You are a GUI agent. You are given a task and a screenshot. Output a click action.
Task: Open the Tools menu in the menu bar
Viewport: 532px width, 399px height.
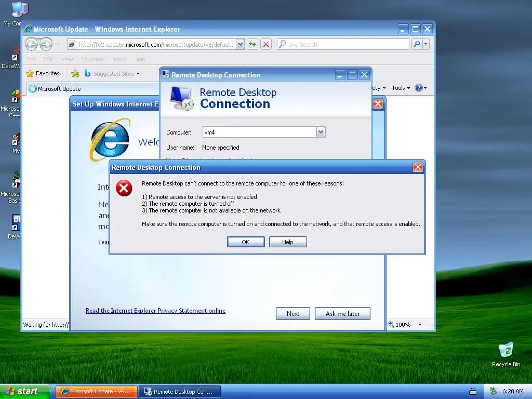point(119,59)
